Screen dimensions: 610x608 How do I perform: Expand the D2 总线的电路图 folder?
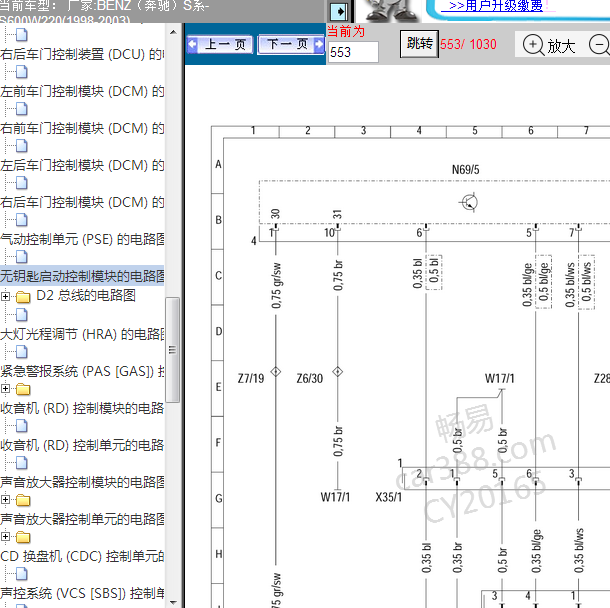[5, 297]
